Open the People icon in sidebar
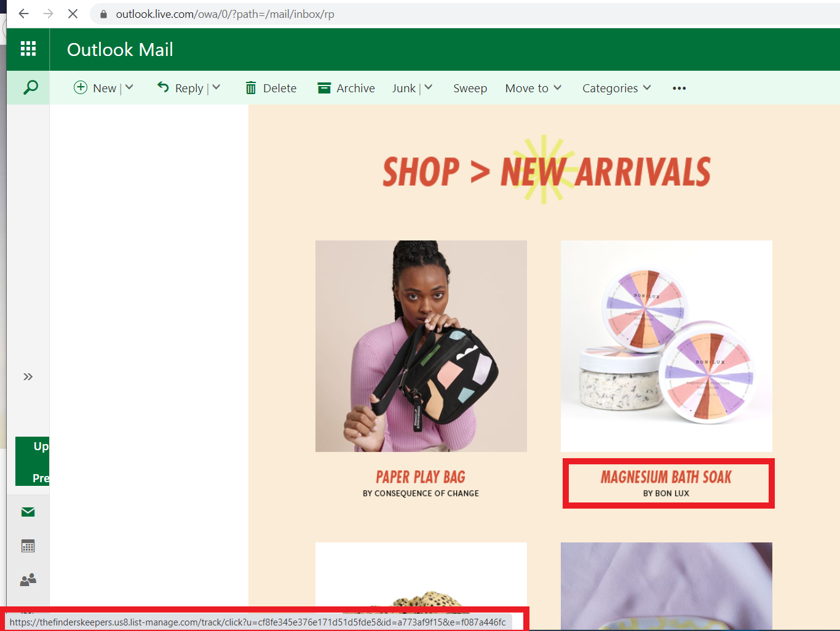840x631 pixels. point(28,579)
